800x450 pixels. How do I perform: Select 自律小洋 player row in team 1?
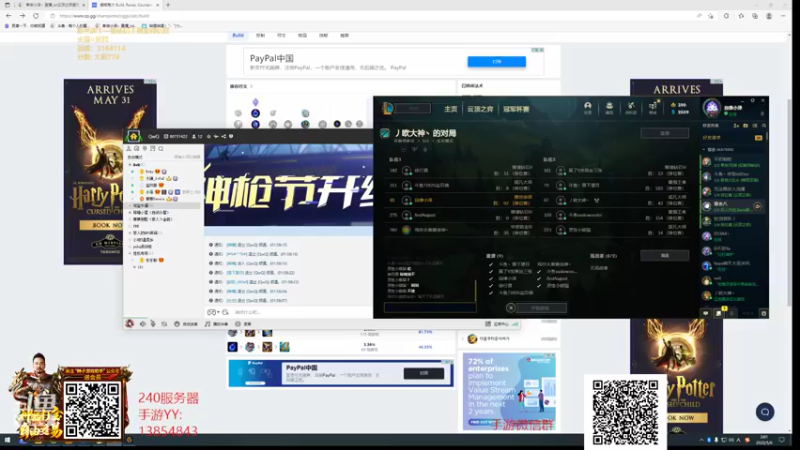point(461,201)
